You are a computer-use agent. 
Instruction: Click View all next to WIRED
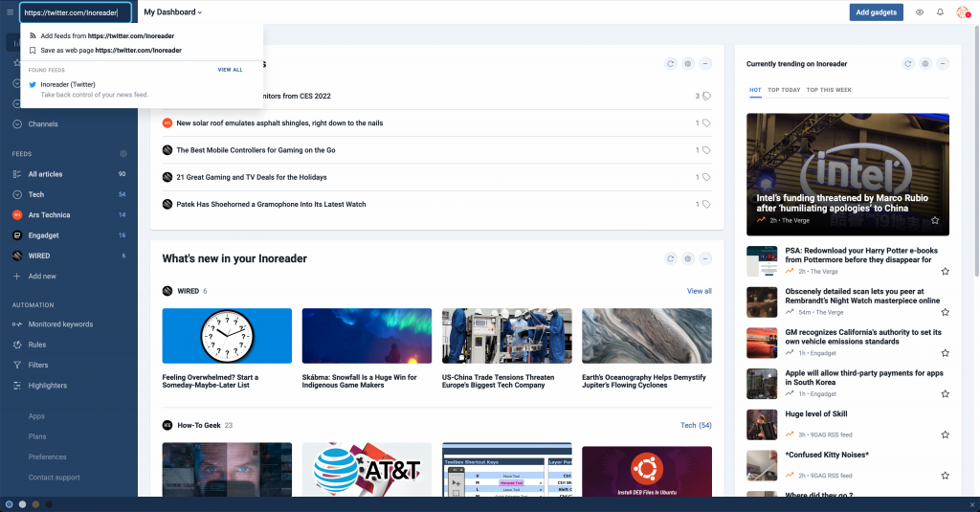(700, 291)
